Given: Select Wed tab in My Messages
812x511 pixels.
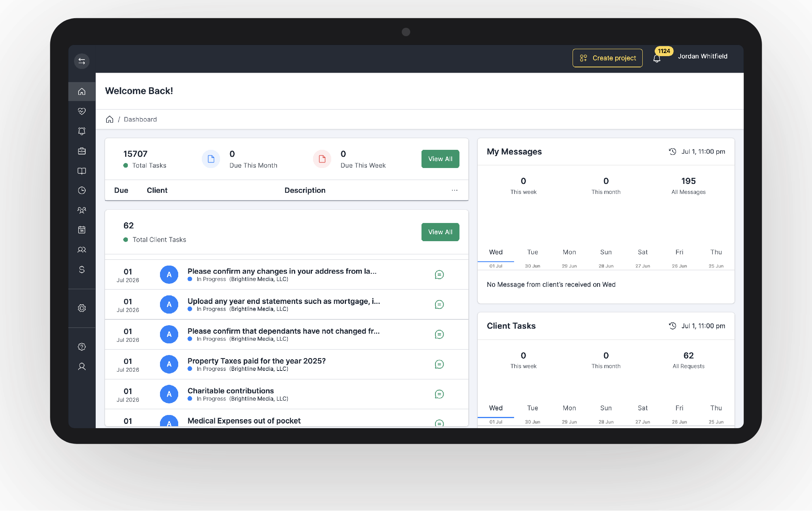Looking at the screenshot, I should click(496, 258).
